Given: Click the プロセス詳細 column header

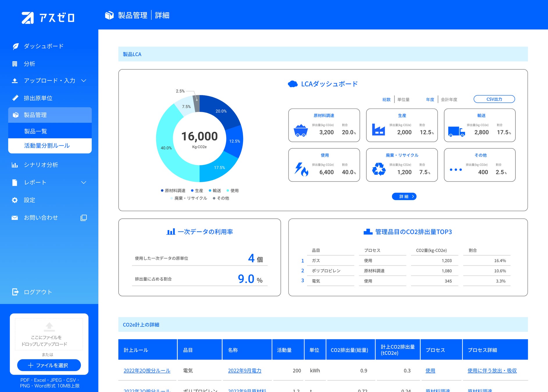Looking at the screenshot, I should coord(495,350).
